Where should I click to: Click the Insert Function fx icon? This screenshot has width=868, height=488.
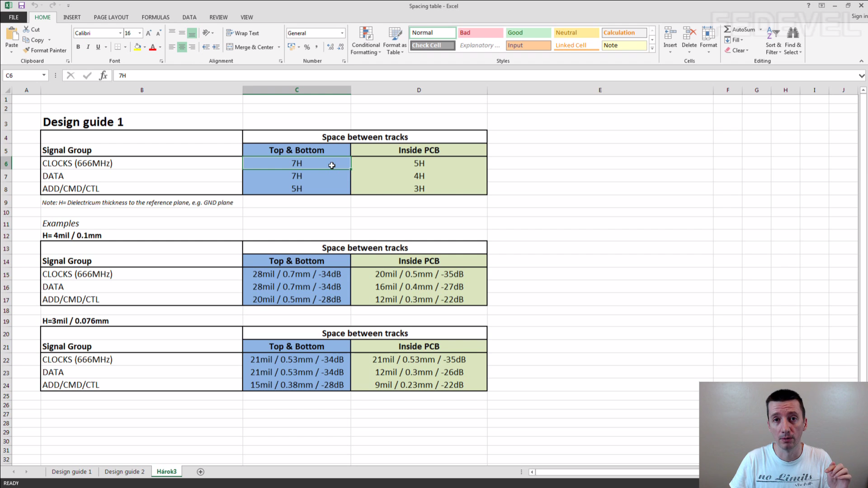point(103,75)
